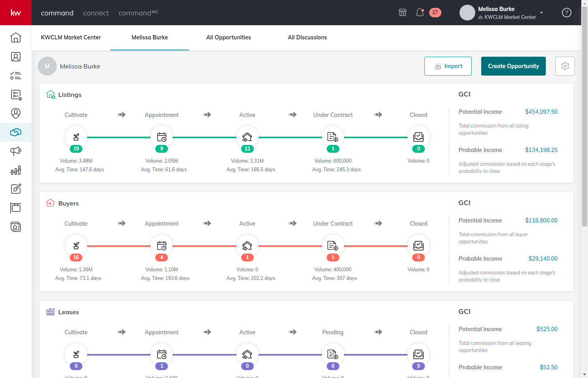
Task: Click the Create Opportunity button
Action: coord(514,66)
